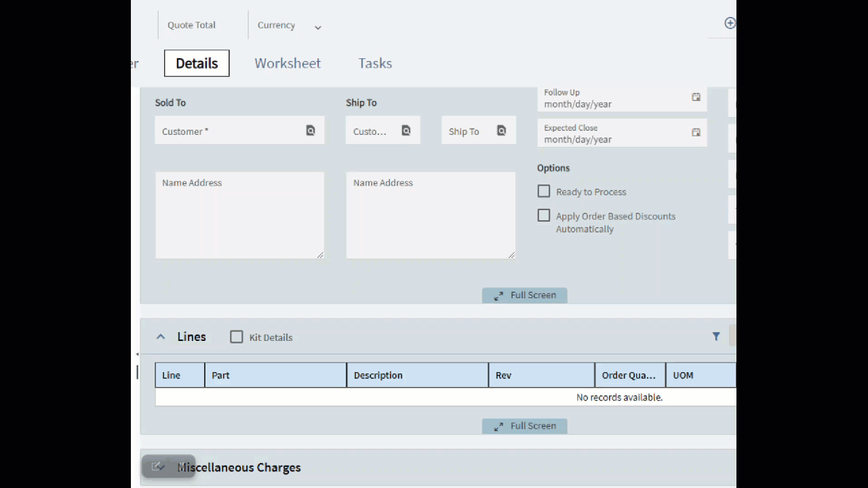Click the Sold To Name Address textarea
The width and height of the screenshot is (868, 488).
(x=239, y=215)
